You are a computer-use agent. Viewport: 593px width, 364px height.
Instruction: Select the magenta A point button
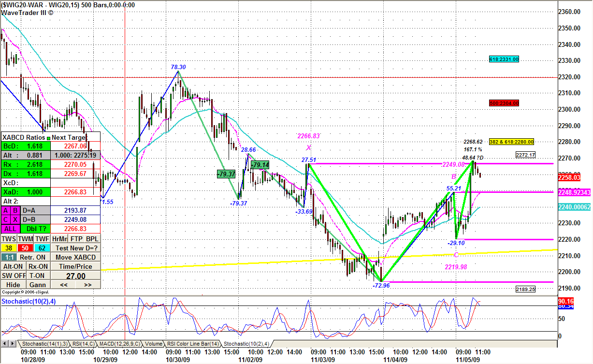pos(6,211)
